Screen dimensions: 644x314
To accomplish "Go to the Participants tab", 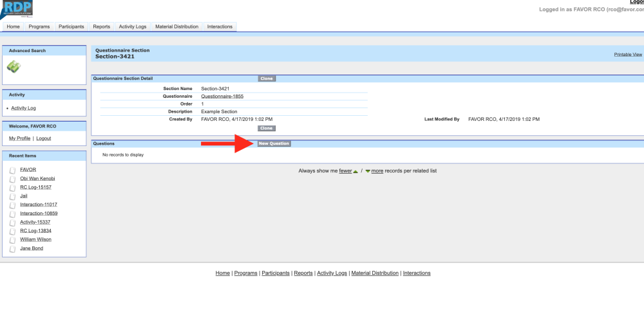I will (x=71, y=26).
